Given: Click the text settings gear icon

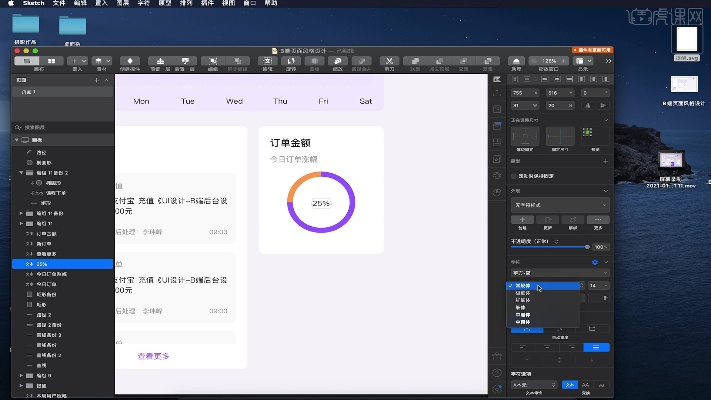Looking at the screenshot, I should (595, 261).
